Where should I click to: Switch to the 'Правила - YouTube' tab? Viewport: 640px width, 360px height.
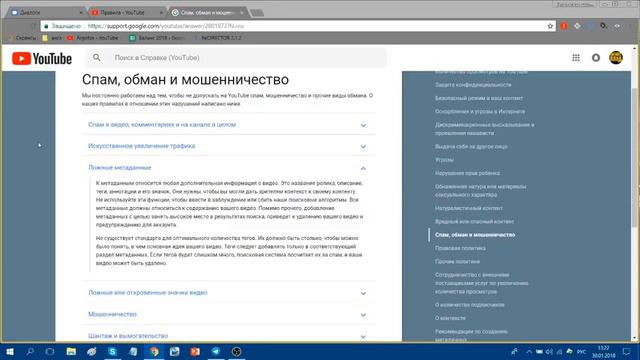(x=127, y=13)
